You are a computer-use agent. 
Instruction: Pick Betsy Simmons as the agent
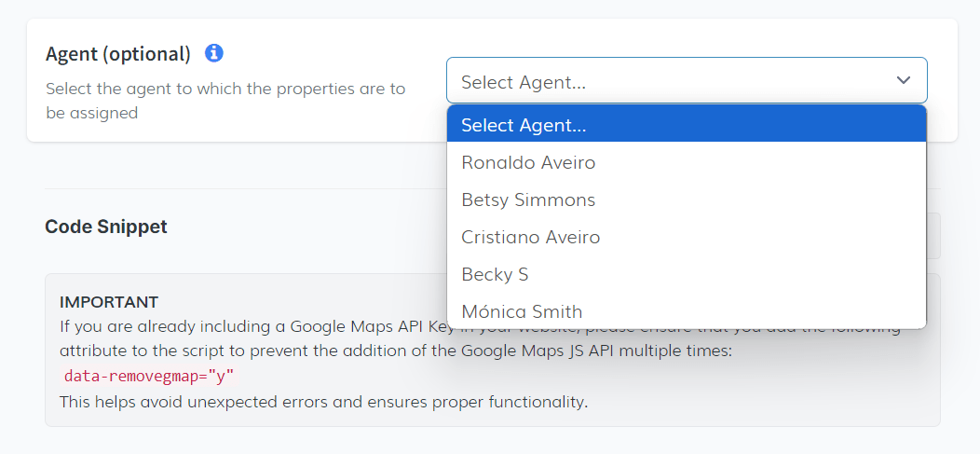(x=528, y=199)
